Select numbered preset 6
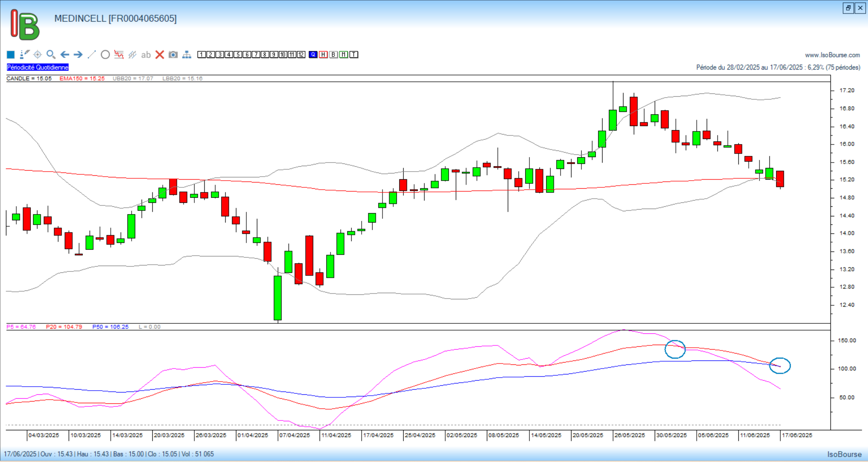 (247, 55)
